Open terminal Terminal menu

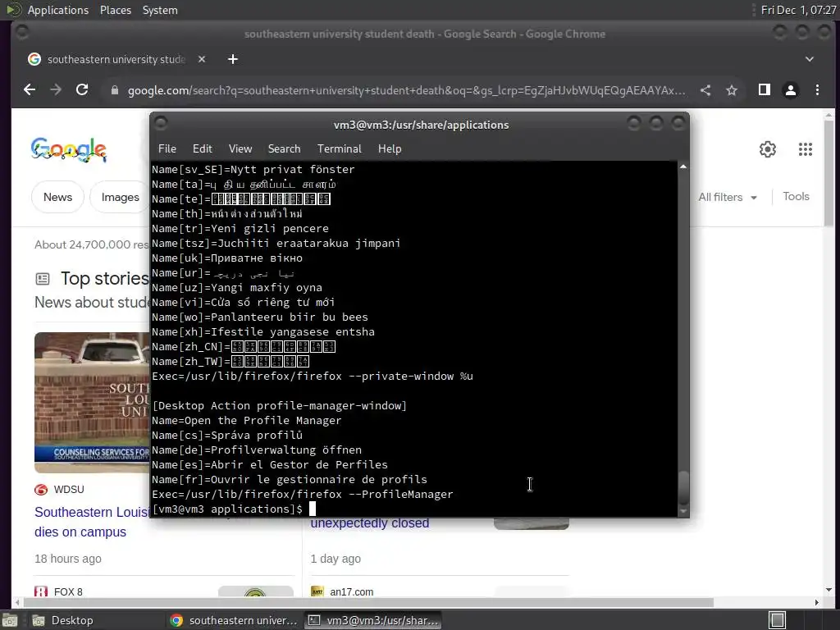pos(339,149)
